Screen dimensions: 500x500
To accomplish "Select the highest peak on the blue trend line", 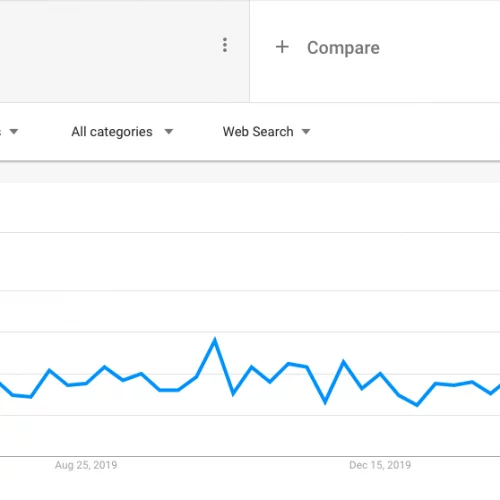I will point(215,340).
